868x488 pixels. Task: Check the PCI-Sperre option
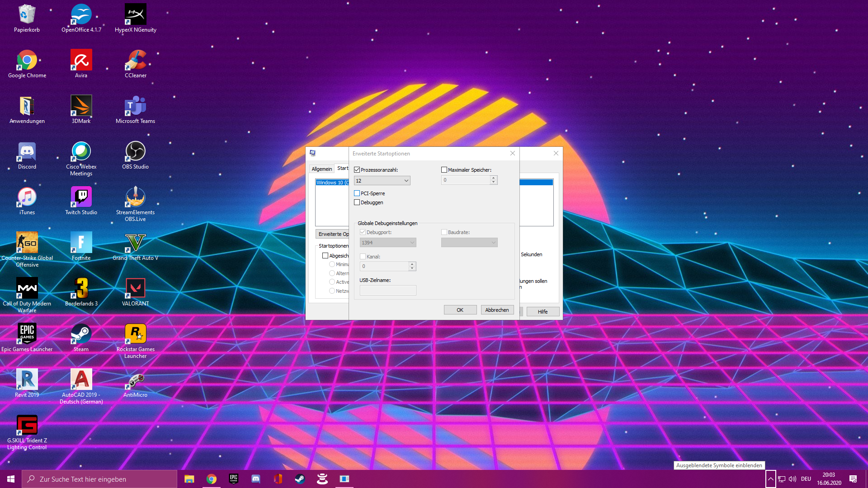point(357,193)
